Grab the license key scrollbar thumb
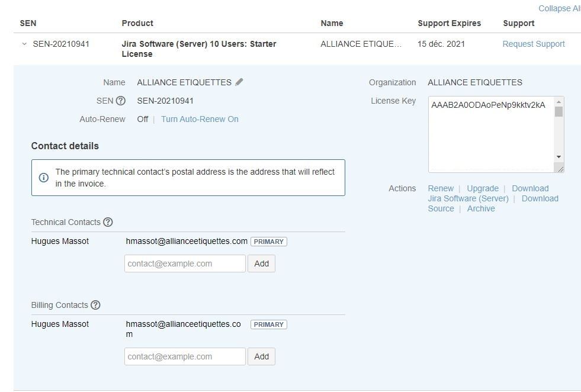 (558, 111)
